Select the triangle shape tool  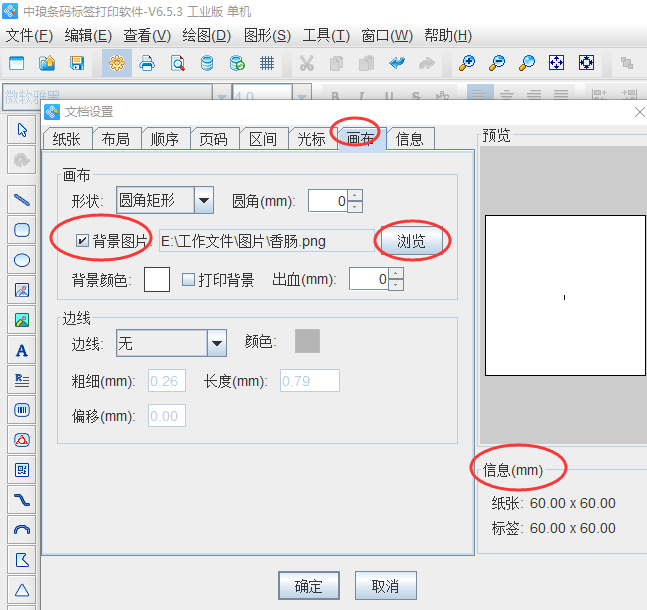click(x=22, y=590)
